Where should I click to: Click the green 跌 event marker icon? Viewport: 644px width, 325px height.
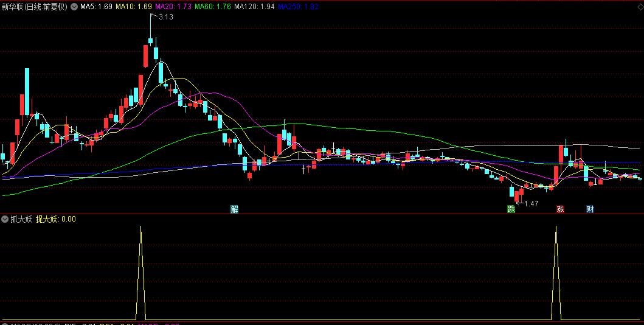[511, 209]
